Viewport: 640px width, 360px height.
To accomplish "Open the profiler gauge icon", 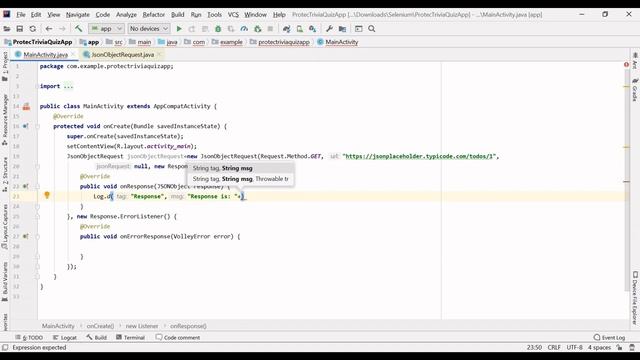I will point(244,29).
